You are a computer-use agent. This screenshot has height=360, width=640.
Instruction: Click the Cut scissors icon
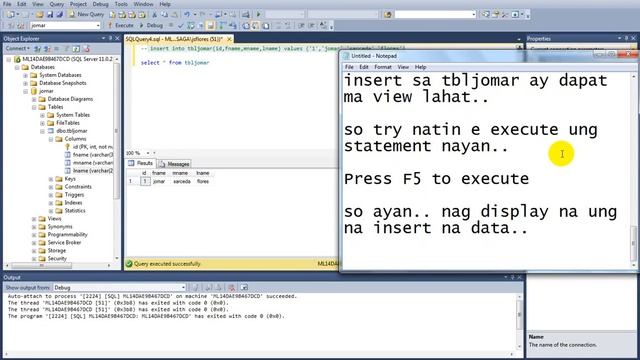point(154,14)
